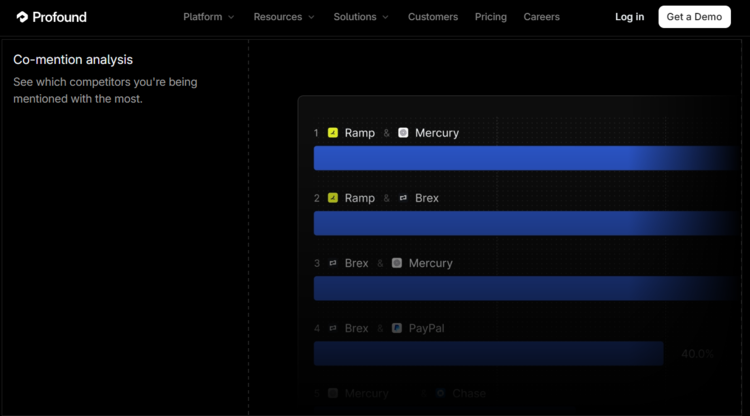Click the Ramp label in row 1
The height and width of the screenshot is (416, 750).
(360, 133)
